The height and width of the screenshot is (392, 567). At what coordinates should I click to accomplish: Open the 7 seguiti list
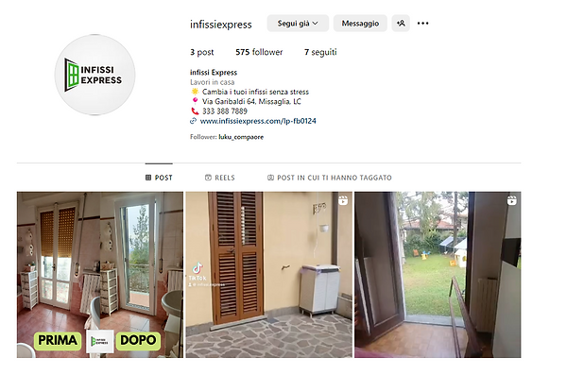[320, 52]
